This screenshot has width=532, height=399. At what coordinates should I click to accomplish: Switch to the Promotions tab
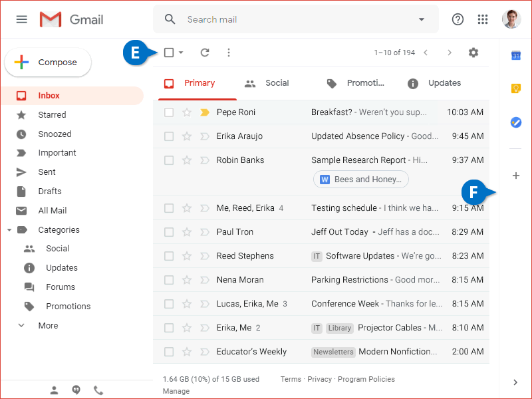tap(356, 84)
